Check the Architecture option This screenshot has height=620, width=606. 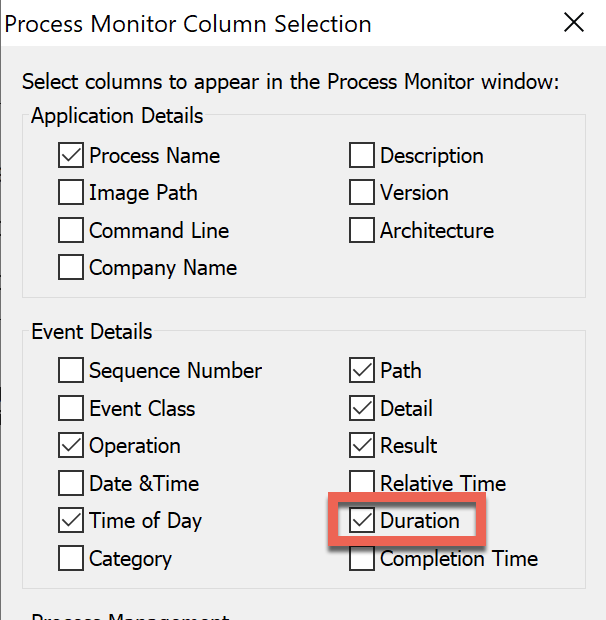pos(362,230)
